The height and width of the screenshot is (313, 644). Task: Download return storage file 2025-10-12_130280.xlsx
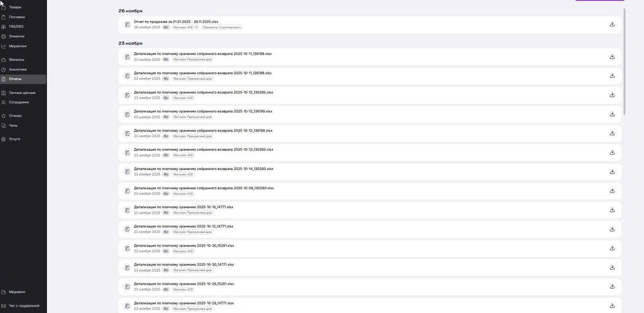(x=612, y=95)
